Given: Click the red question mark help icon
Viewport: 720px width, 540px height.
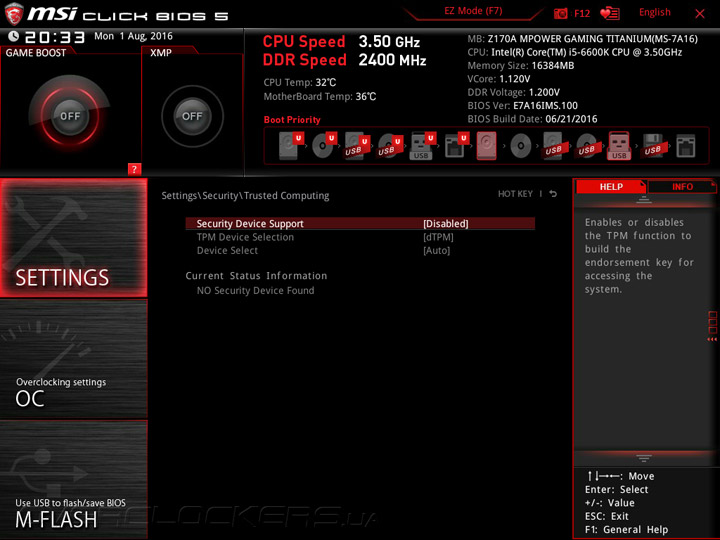Looking at the screenshot, I should 134,169.
